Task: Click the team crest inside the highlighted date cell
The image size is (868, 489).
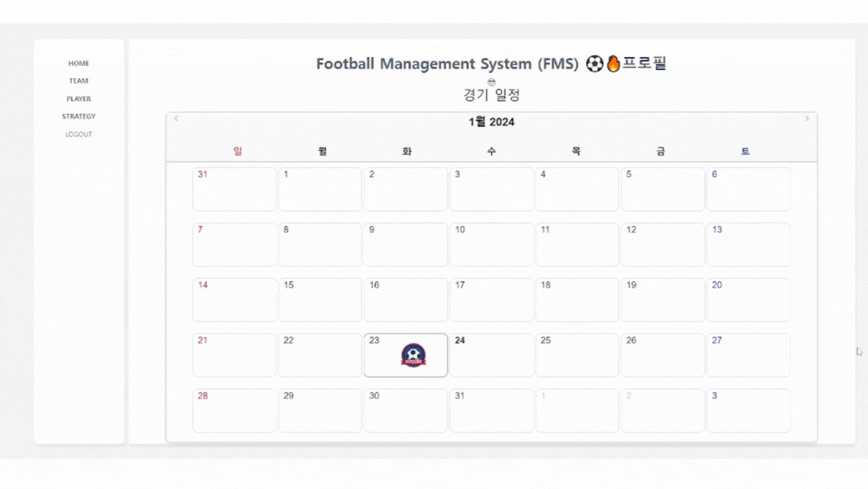Action: point(414,355)
